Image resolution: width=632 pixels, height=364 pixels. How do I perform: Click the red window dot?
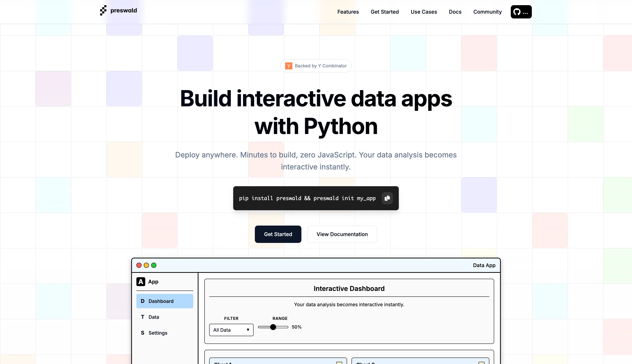[139, 265]
